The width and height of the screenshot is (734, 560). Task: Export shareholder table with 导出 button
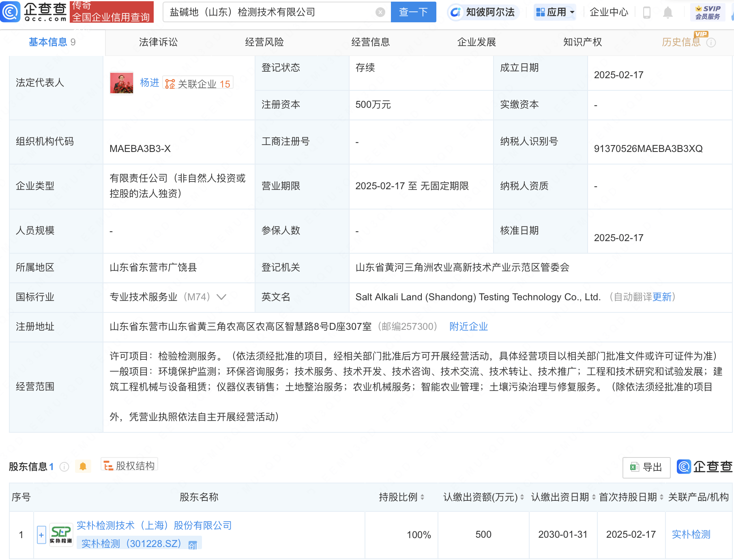pyautogui.click(x=646, y=467)
